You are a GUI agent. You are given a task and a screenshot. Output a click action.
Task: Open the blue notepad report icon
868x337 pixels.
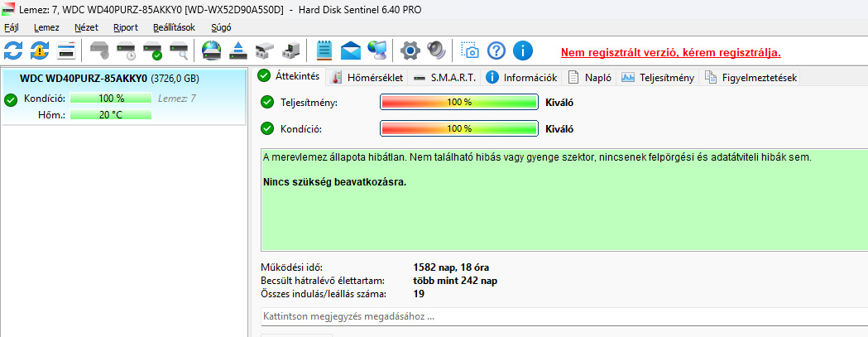[x=324, y=51]
